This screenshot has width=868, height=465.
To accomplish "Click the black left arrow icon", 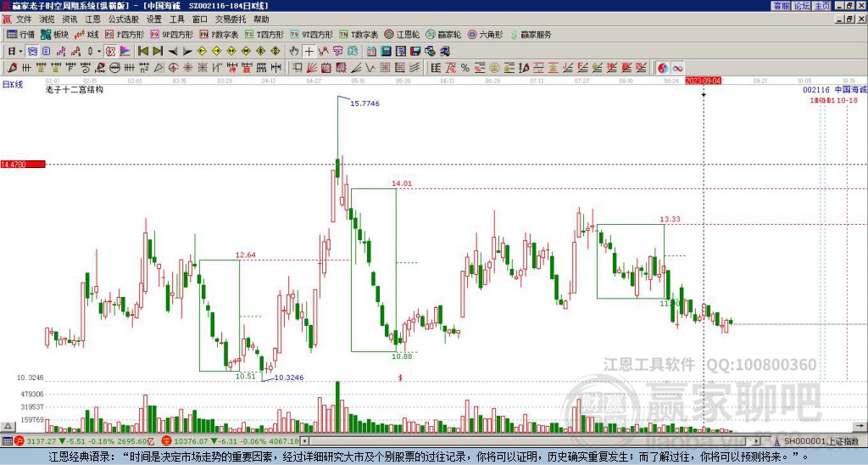I will [173, 52].
